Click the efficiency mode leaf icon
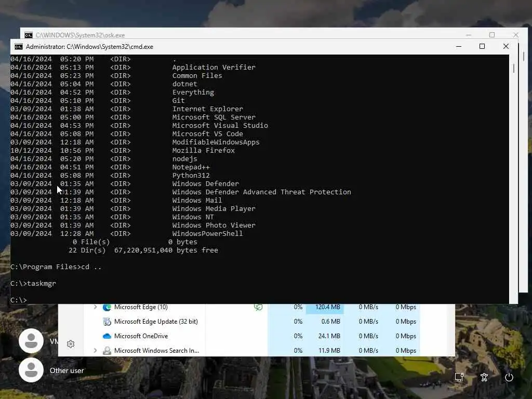 (x=258, y=307)
